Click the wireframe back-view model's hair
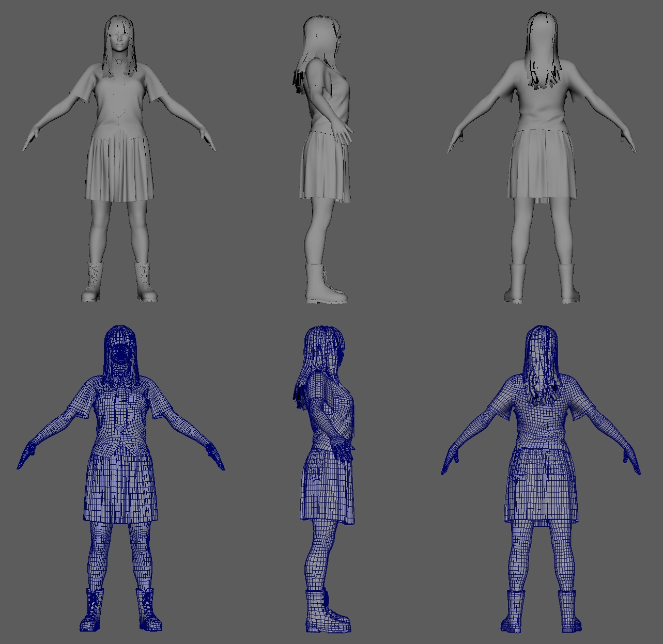 541,367
